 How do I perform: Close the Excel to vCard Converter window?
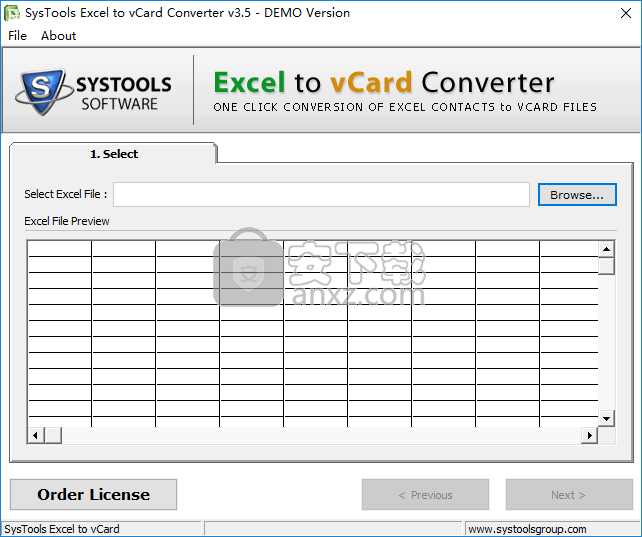(x=626, y=13)
